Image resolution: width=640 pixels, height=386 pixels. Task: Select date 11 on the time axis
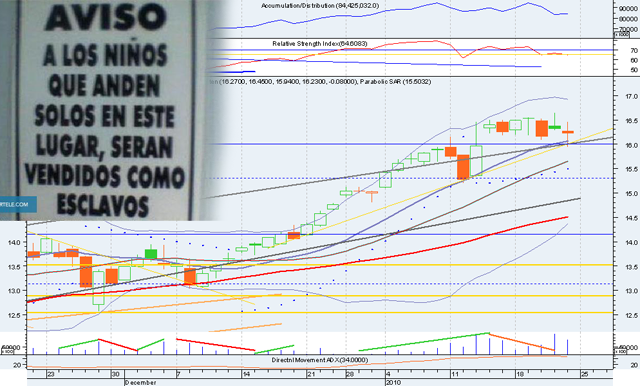click(455, 374)
